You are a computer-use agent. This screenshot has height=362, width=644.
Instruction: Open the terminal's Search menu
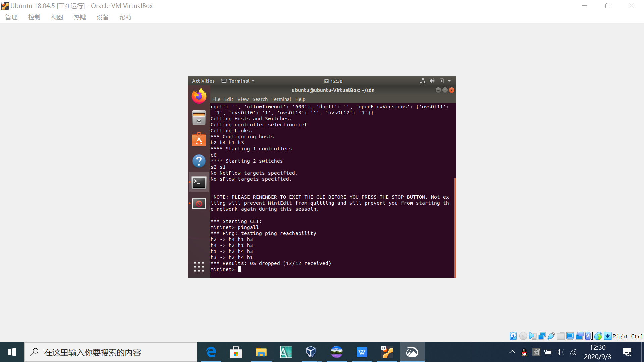tap(260, 99)
